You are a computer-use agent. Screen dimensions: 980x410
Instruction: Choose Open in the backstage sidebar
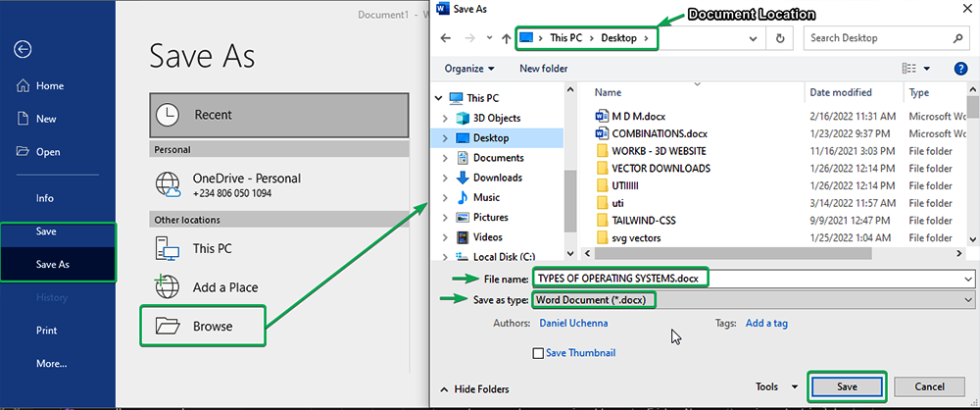[38, 152]
